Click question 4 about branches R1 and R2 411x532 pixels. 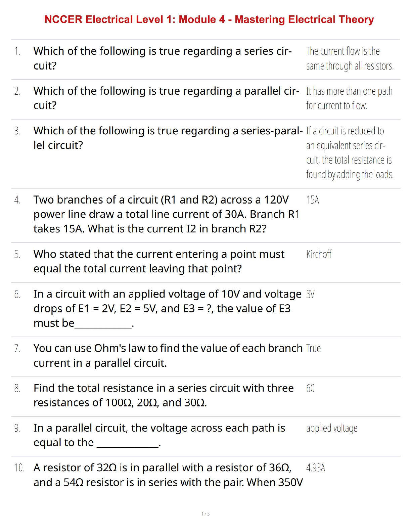166,214
